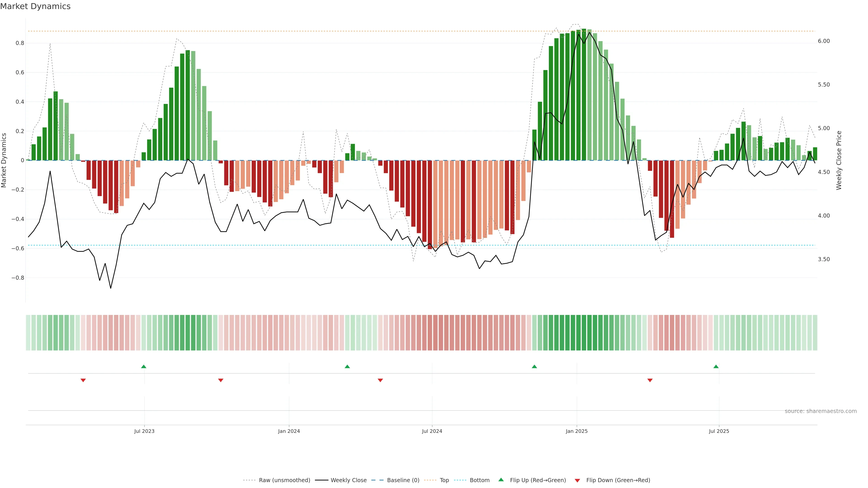Click the Market Dynamics chart title
This screenshot has height=488, width=868.
point(35,6)
